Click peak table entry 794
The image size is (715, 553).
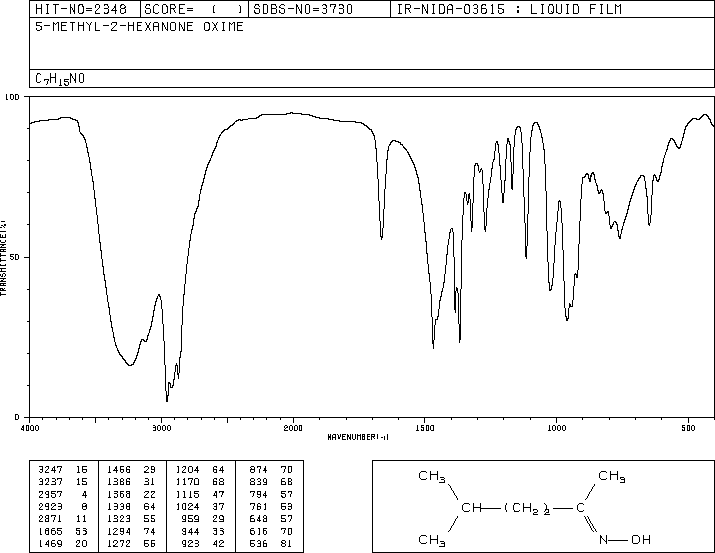click(259, 494)
